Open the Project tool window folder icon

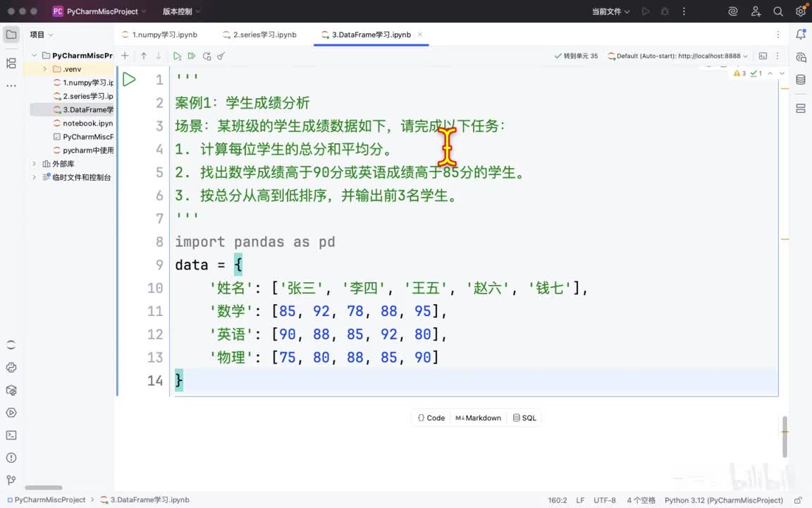click(11, 35)
